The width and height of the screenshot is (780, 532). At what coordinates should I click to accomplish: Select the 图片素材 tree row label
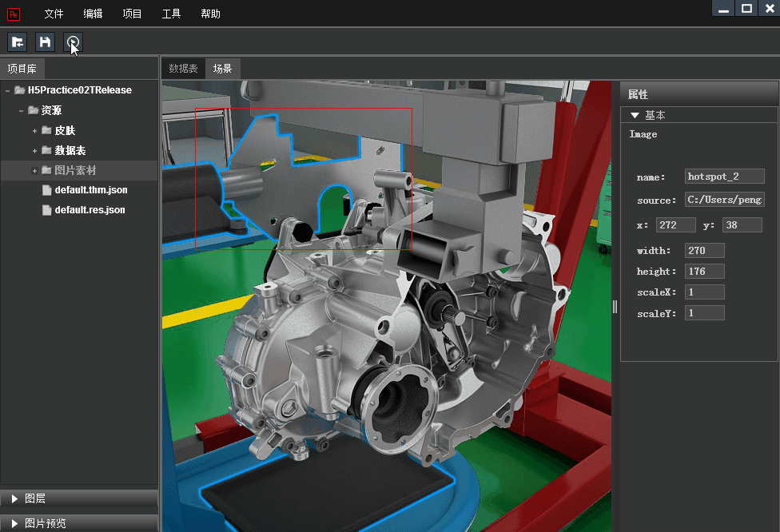click(x=75, y=170)
